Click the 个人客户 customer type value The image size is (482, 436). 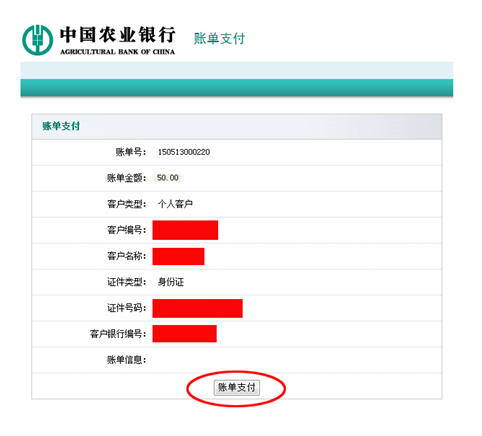click(x=175, y=204)
